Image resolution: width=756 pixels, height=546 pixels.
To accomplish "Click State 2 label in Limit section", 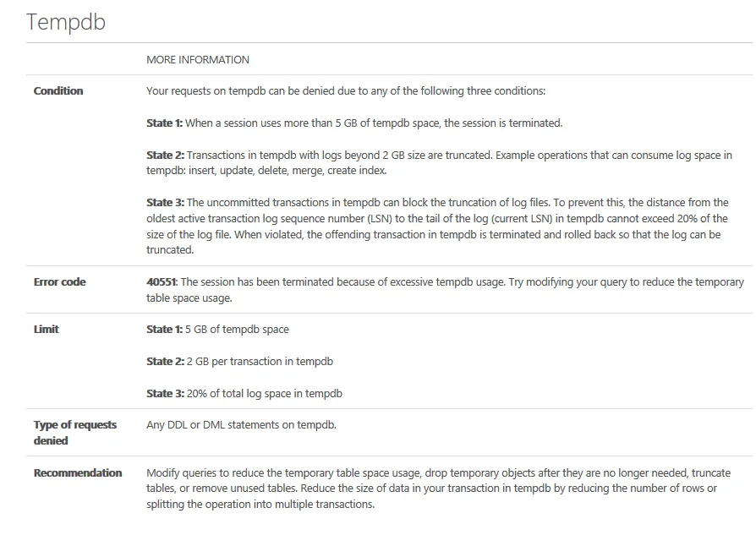I will 166,362.
